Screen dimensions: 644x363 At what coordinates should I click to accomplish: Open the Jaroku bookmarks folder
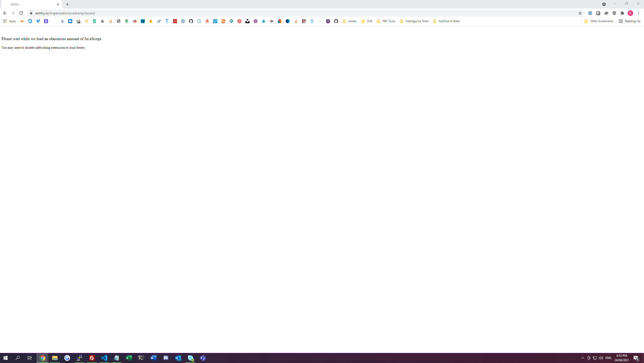click(x=350, y=21)
